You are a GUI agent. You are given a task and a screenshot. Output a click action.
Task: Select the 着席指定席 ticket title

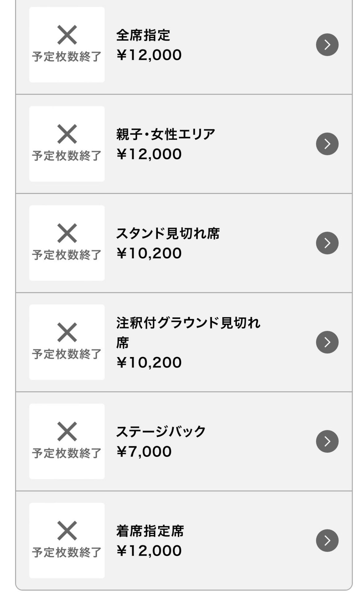point(150,531)
